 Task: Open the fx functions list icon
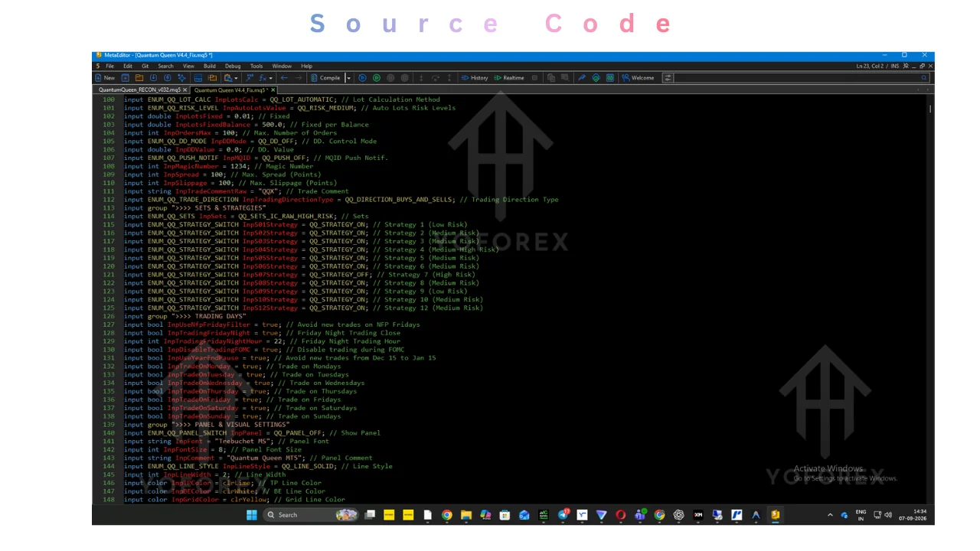coord(263,77)
